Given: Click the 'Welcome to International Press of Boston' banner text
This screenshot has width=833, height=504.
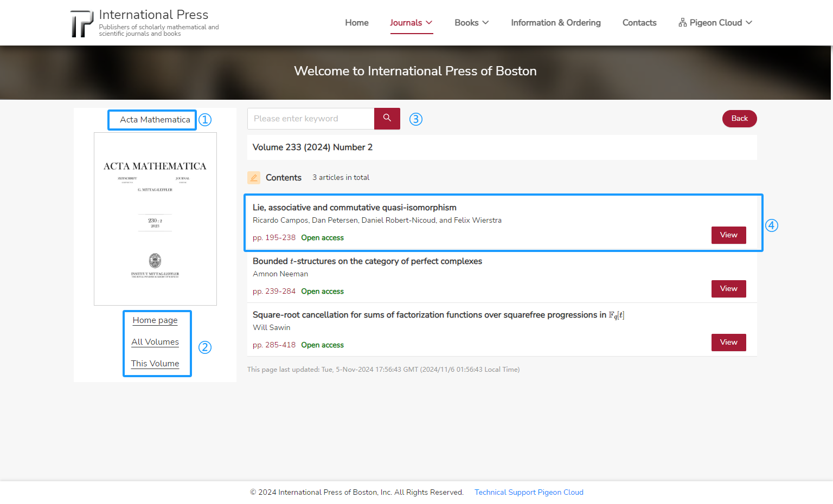Looking at the screenshot, I should coord(415,71).
